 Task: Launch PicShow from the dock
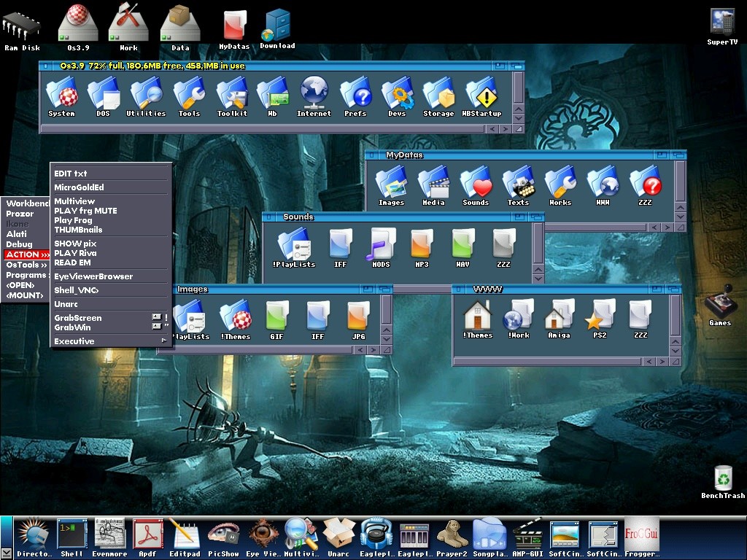click(223, 538)
